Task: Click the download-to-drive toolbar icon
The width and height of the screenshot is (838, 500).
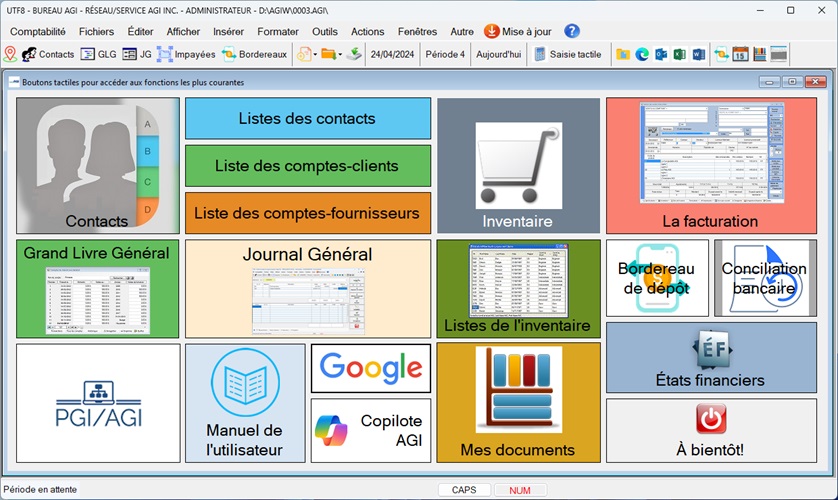Action: [353, 54]
